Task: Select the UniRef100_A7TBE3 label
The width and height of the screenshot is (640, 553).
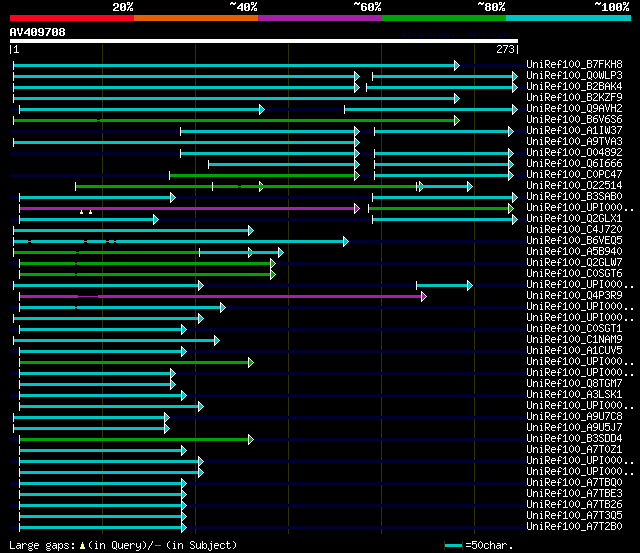Action: (x=574, y=494)
